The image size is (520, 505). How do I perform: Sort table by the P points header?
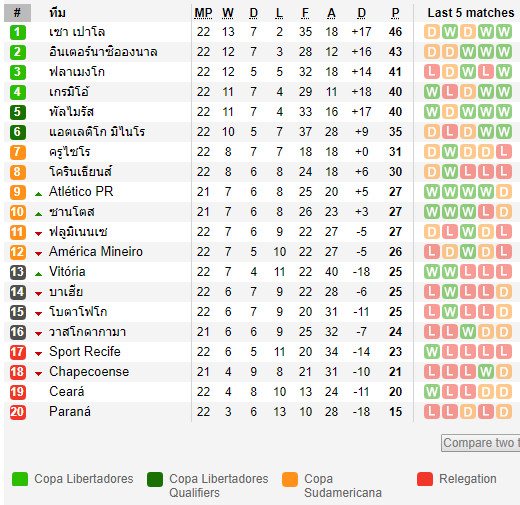(395, 13)
